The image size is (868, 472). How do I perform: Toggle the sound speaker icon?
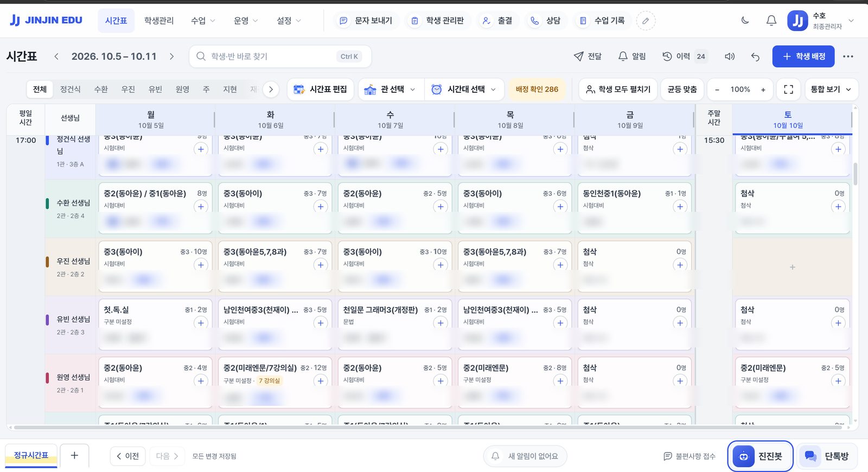click(730, 56)
